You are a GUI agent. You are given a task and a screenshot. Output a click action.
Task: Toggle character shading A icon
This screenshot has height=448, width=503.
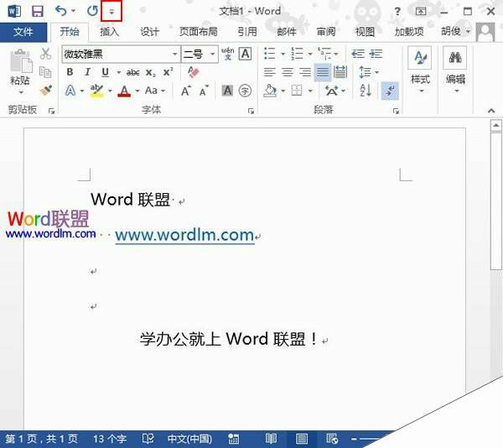[227, 91]
